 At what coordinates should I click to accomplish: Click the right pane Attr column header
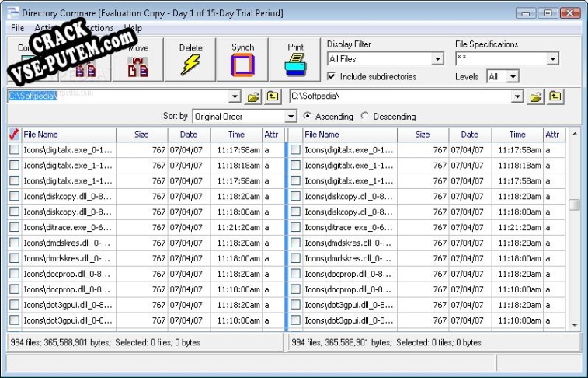[555, 135]
